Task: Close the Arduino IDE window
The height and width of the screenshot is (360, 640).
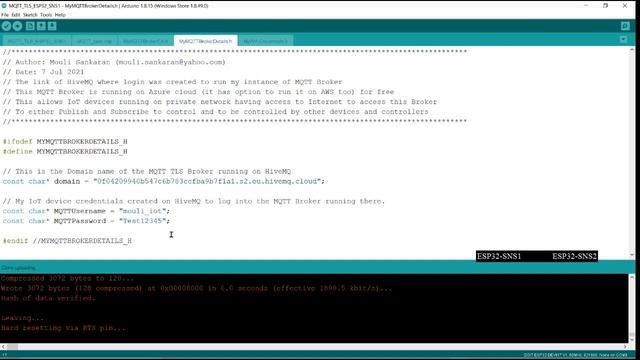Action: (x=625, y=6)
